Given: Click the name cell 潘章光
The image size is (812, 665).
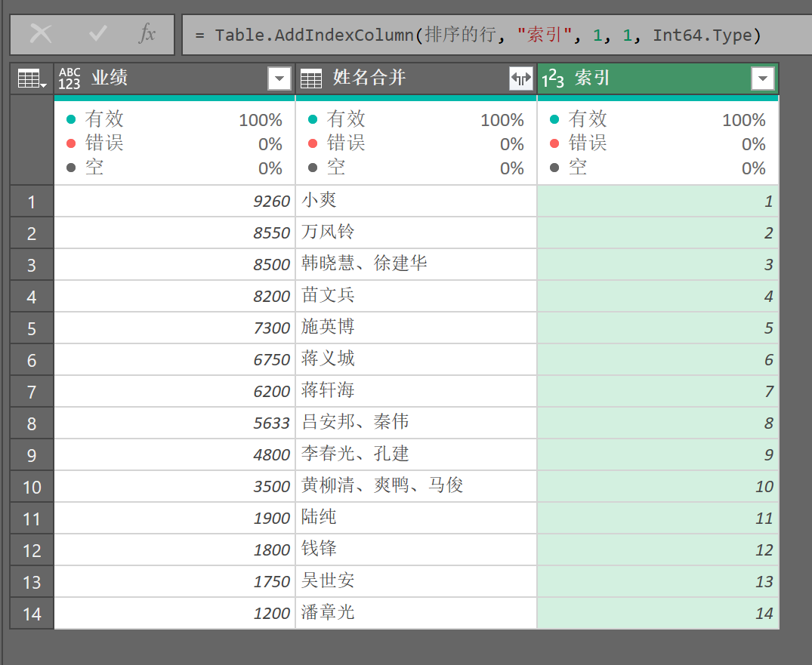Looking at the screenshot, I should click(x=416, y=614).
